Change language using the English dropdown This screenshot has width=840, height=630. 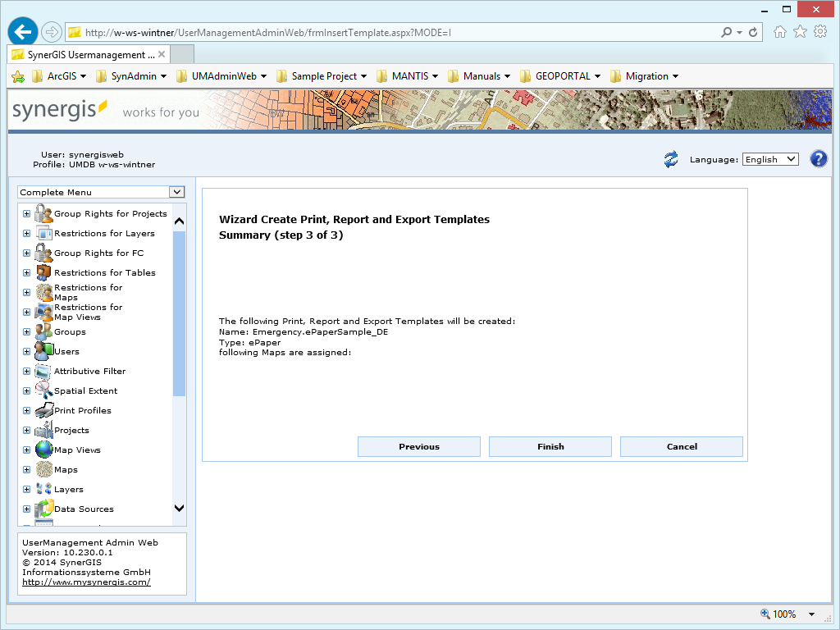pos(769,159)
